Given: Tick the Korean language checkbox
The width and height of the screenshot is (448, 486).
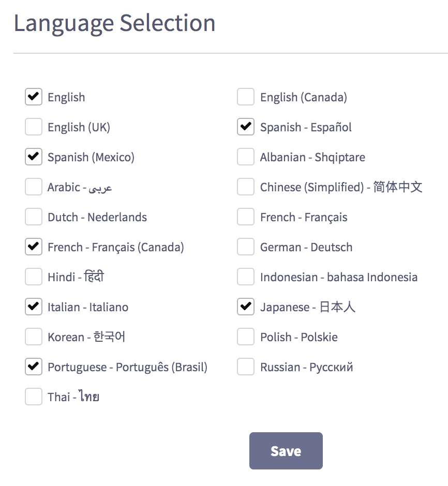Looking at the screenshot, I should [x=34, y=337].
